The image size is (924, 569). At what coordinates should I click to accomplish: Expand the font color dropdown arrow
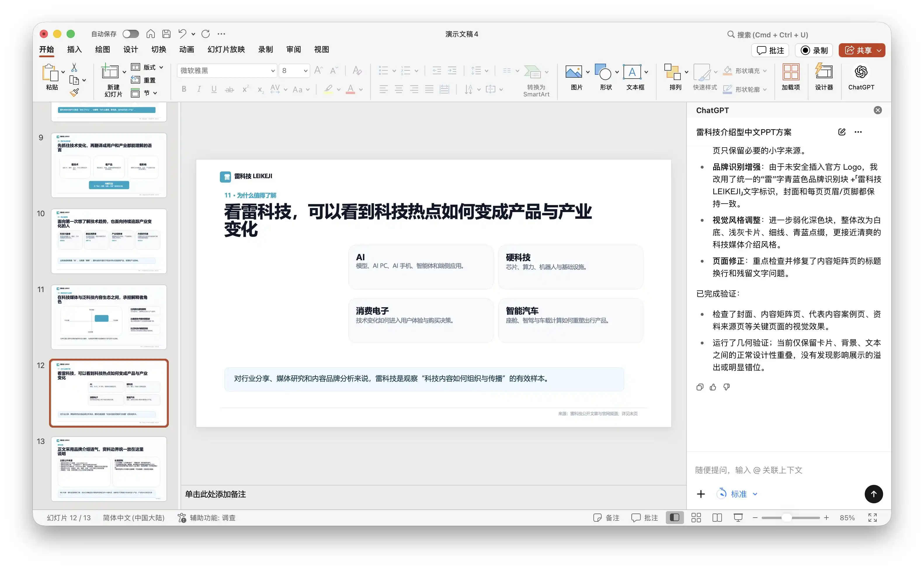pos(361,90)
